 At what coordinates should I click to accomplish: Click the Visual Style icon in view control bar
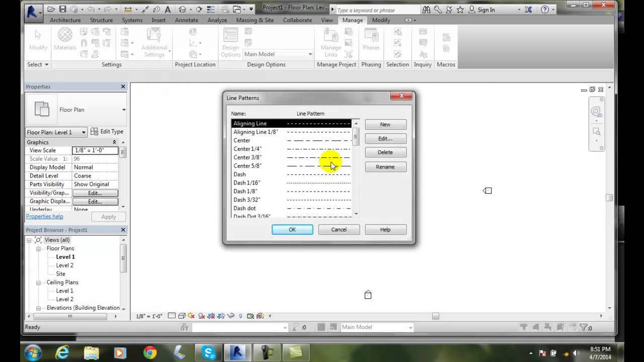181,316
